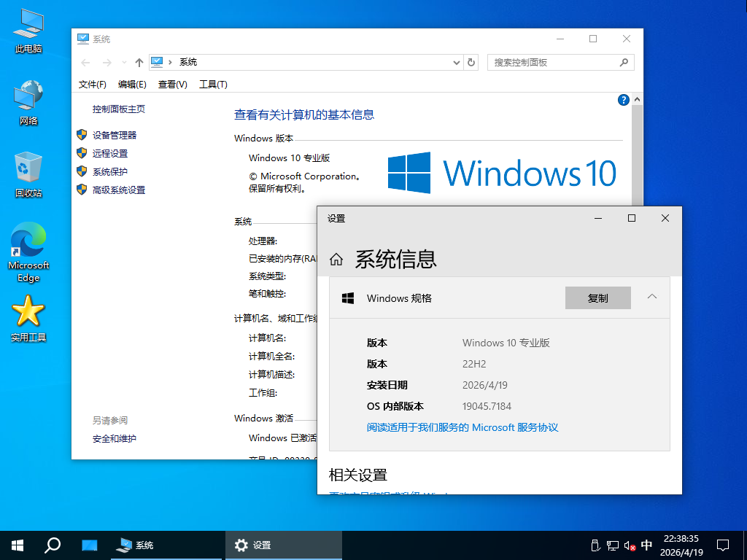Click the 22H2 version value
747x560 pixels.
(474, 364)
